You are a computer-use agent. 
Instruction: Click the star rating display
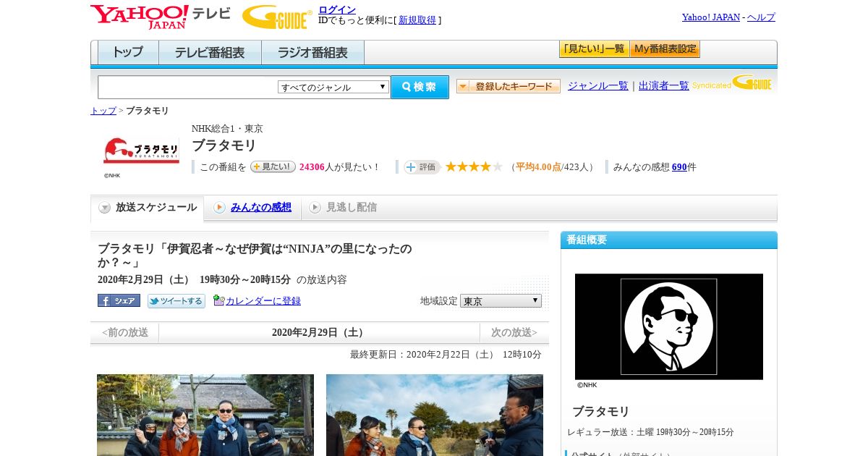(474, 166)
